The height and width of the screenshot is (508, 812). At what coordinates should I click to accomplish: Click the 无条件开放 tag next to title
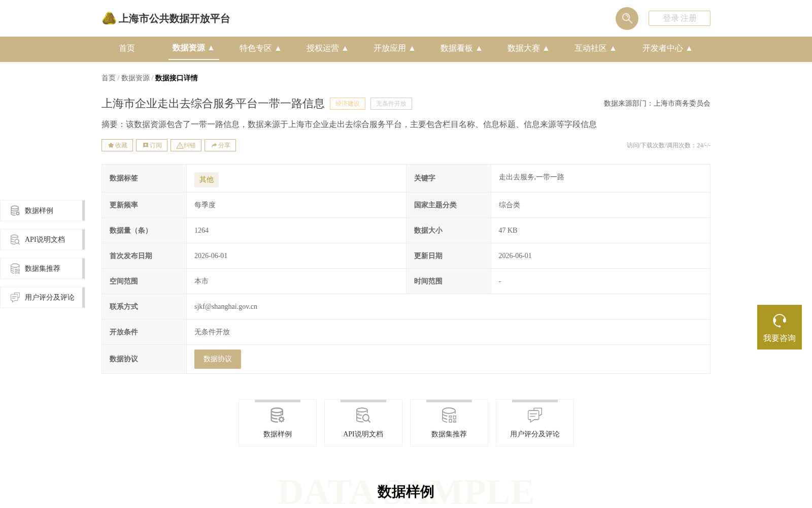391,104
